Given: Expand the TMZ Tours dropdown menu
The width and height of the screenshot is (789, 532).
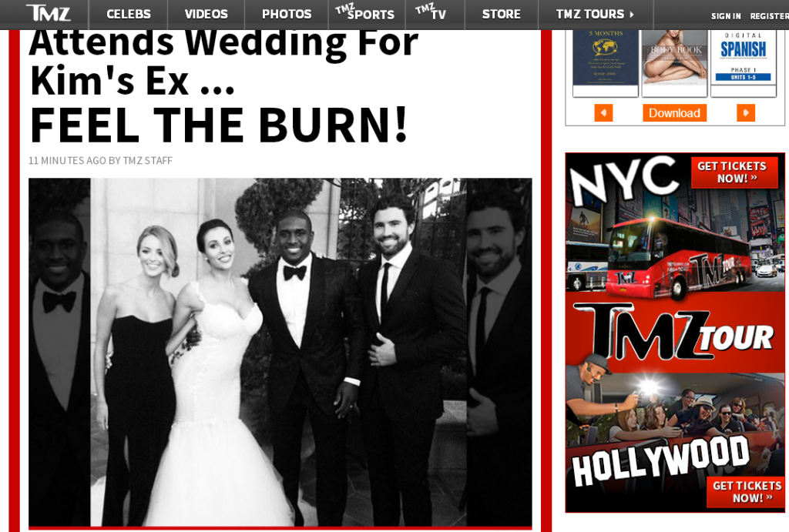Looking at the screenshot, I should (595, 14).
